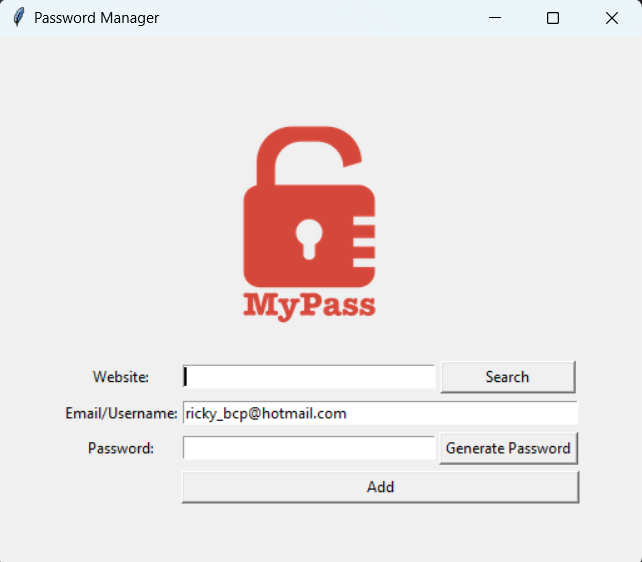Image resolution: width=642 pixels, height=562 pixels.
Task: Maximize the Password Manager window
Action: [553, 18]
